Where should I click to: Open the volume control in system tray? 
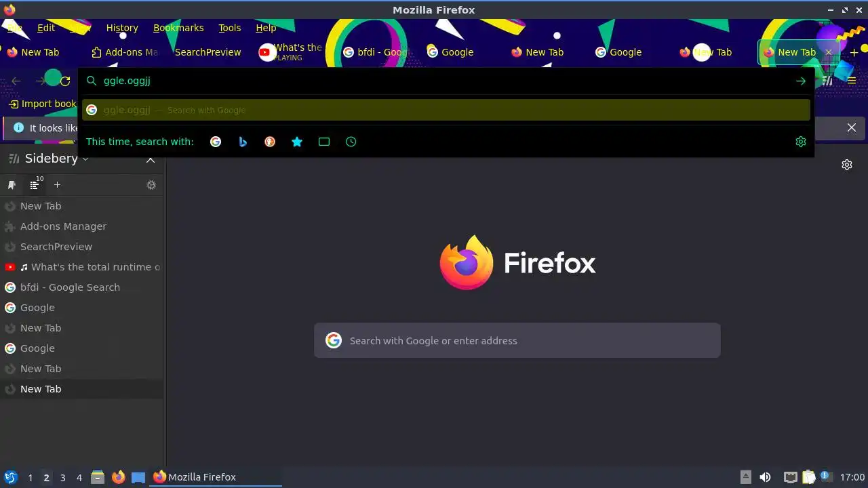pyautogui.click(x=766, y=477)
